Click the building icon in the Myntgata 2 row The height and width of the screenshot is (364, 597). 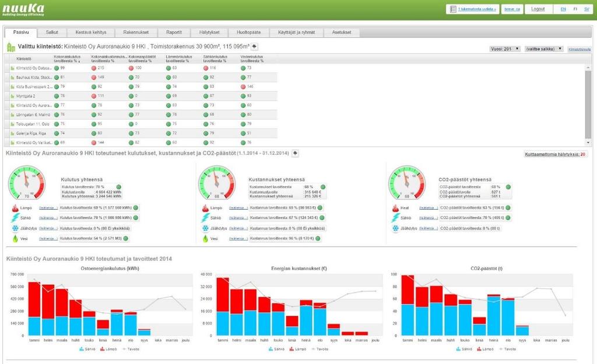13,96
